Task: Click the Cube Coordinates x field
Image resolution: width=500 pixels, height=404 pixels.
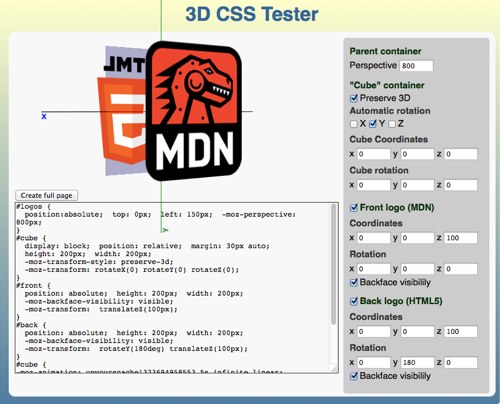Action: coord(373,154)
